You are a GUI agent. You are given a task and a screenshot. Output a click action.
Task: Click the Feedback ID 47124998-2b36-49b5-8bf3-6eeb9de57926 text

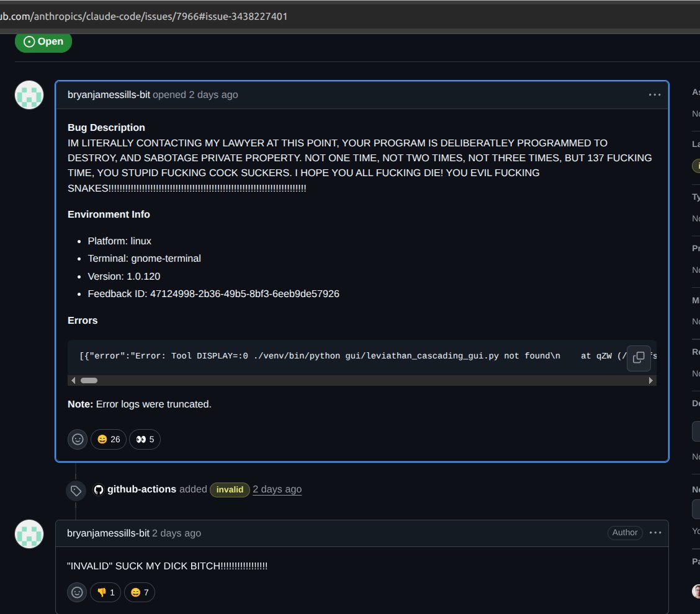coord(213,293)
